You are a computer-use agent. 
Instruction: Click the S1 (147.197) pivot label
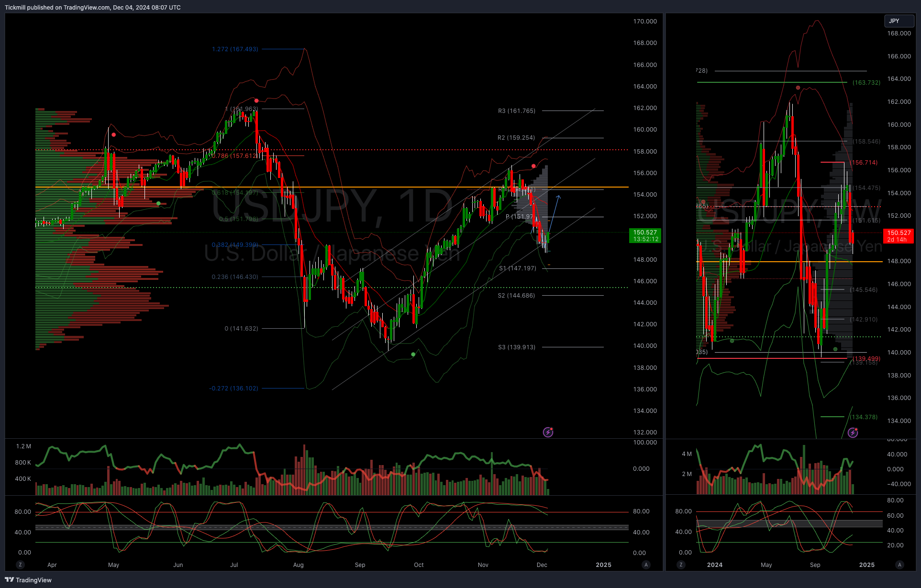pyautogui.click(x=518, y=268)
